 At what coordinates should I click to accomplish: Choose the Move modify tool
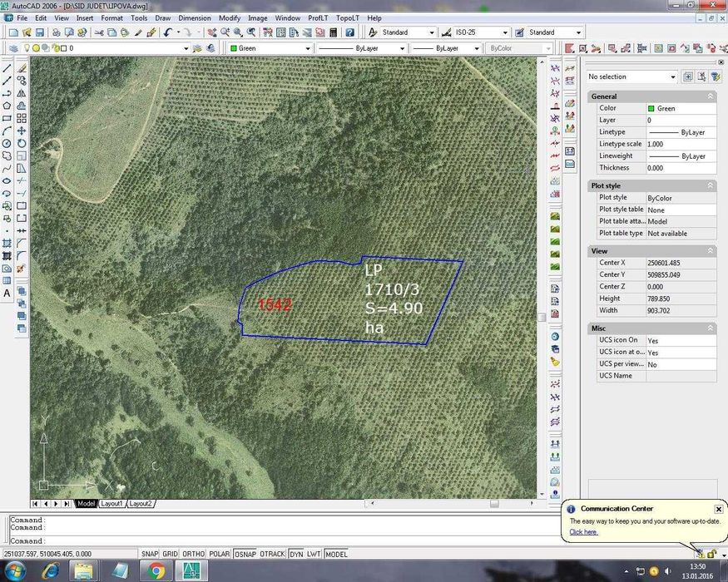pyautogui.click(x=22, y=131)
